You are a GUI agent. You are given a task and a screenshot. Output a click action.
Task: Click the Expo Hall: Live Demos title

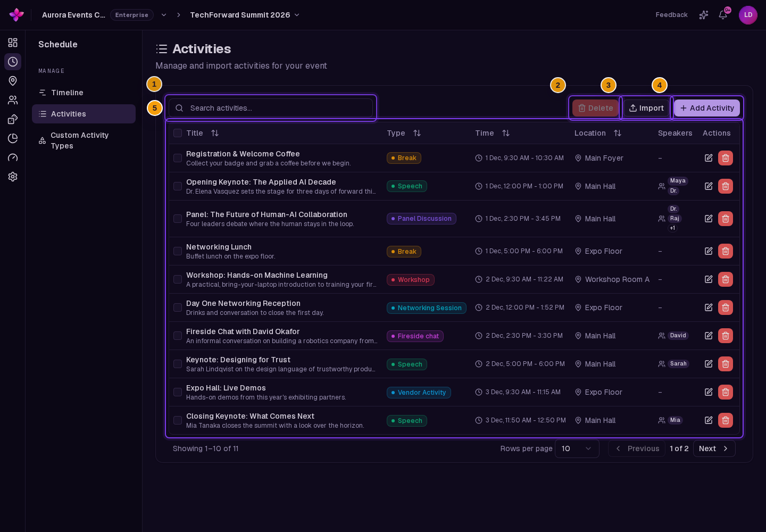tap(226, 388)
